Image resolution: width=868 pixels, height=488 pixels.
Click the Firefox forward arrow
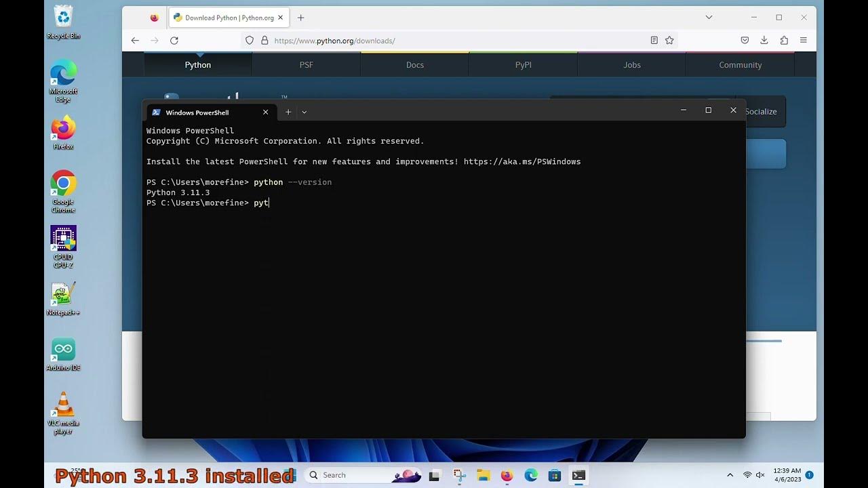(155, 41)
